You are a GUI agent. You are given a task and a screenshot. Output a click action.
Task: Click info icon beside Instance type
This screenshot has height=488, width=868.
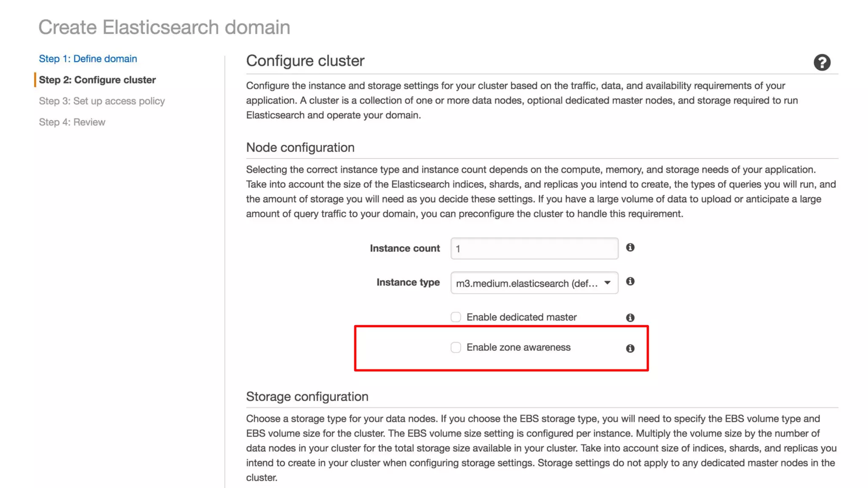pyautogui.click(x=630, y=281)
